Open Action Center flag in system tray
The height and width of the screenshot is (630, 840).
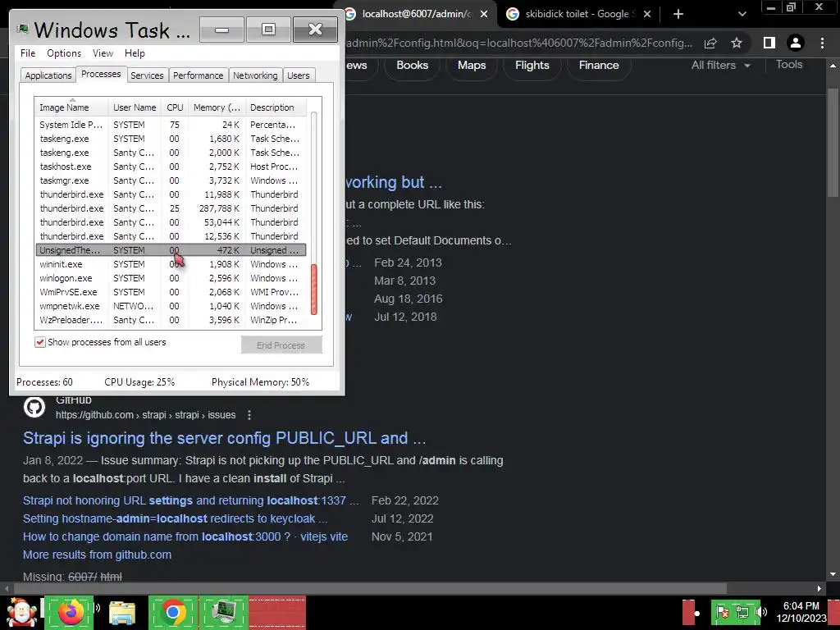722,612
